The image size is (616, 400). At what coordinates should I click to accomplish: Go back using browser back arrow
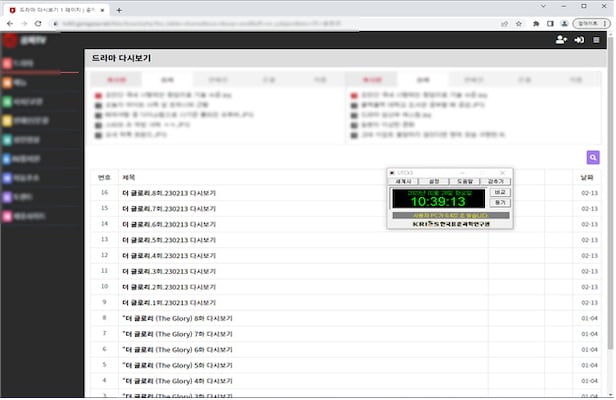9,23
